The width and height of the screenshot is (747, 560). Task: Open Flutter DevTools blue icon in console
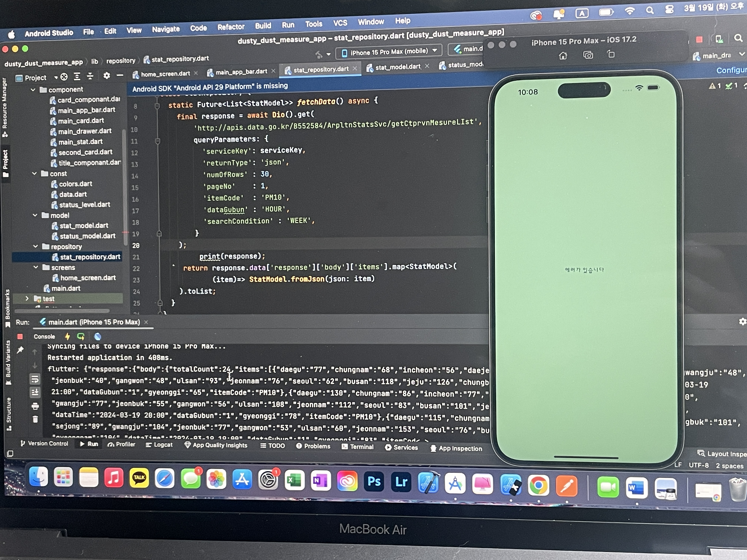98,336
